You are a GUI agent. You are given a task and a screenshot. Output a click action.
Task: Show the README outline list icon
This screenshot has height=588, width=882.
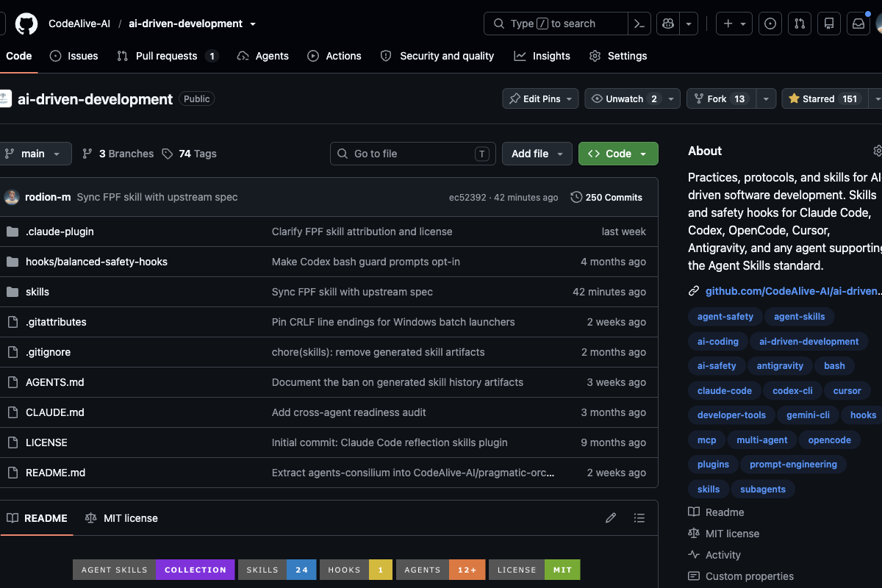pyautogui.click(x=639, y=518)
